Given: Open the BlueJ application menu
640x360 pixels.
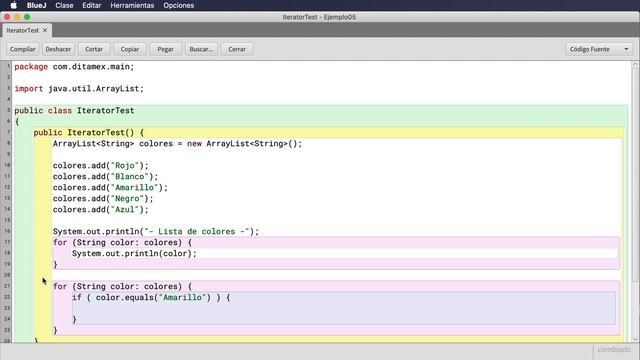Looking at the screenshot, I should click(36, 5).
